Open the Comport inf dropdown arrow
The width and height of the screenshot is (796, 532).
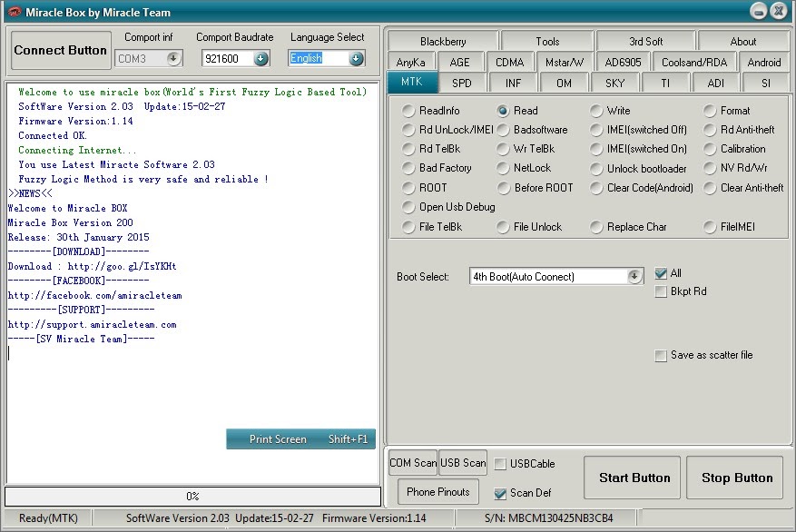click(x=173, y=58)
